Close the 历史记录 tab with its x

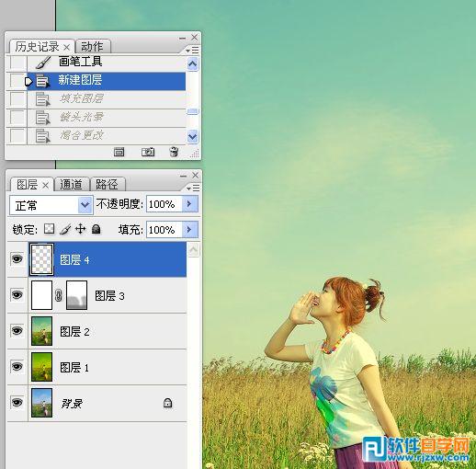point(66,47)
